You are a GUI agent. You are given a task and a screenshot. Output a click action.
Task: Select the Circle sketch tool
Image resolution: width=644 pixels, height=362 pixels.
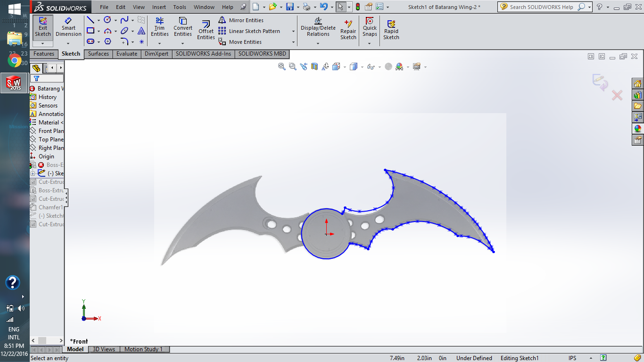point(107,20)
